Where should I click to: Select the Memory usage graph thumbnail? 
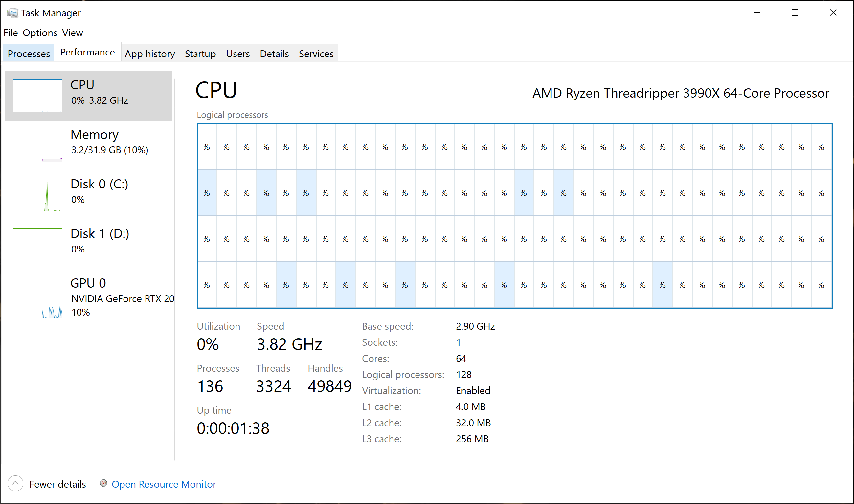(x=37, y=145)
